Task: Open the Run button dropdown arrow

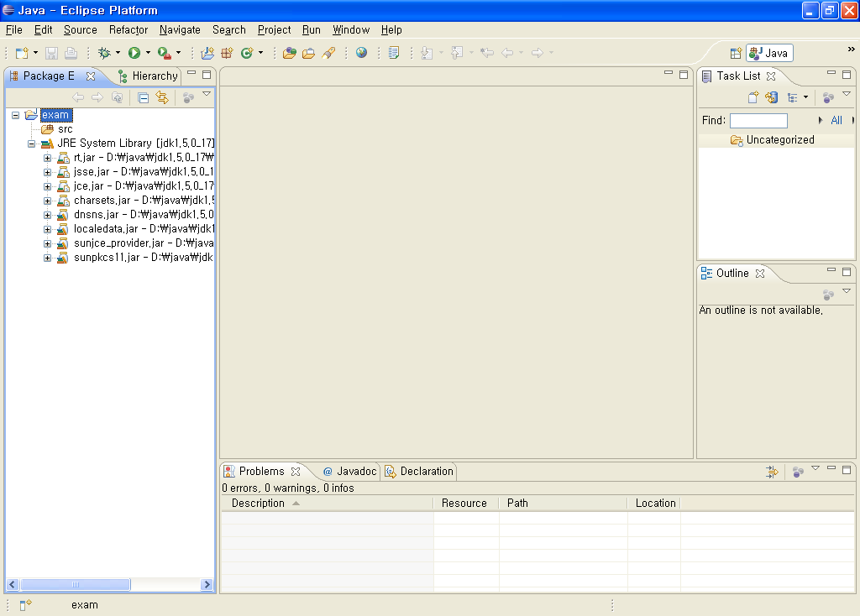Action: tap(149, 53)
